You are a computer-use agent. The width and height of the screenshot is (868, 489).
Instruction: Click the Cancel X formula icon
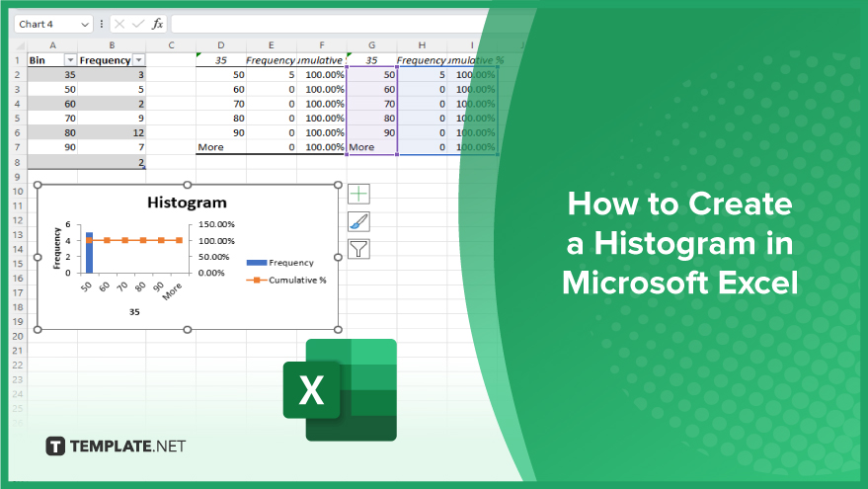coord(119,24)
